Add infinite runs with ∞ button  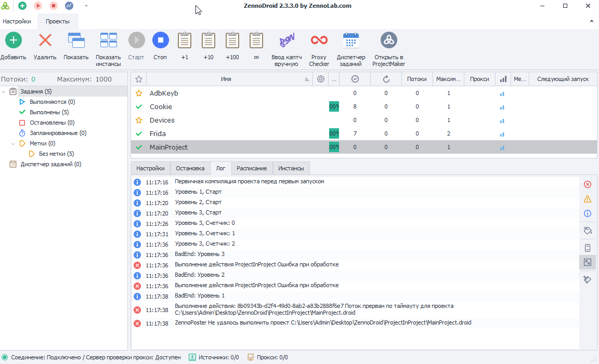[x=256, y=41]
